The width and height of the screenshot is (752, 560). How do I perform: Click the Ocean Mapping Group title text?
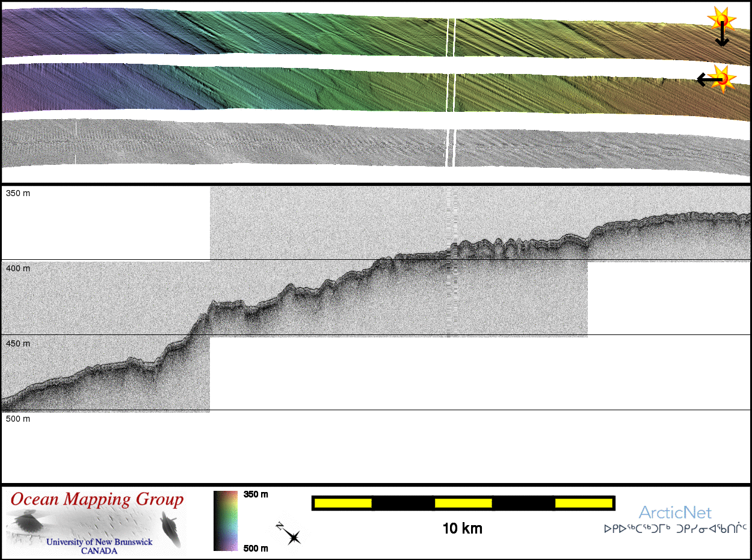pyautogui.click(x=97, y=499)
